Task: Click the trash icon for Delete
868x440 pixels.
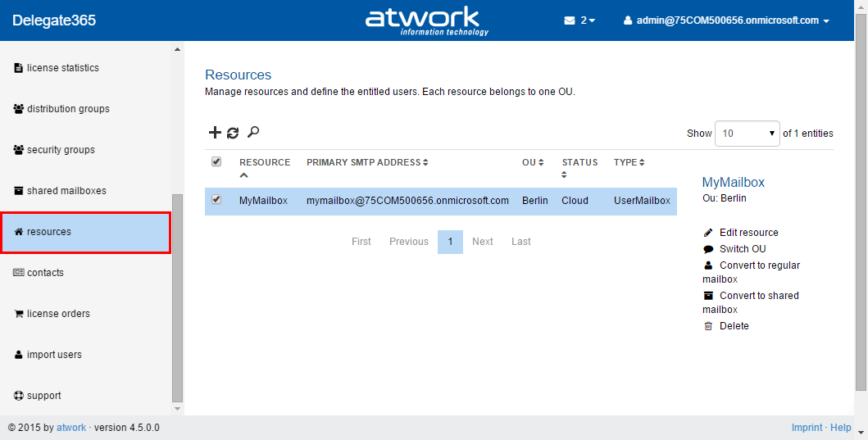Action: 708,326
